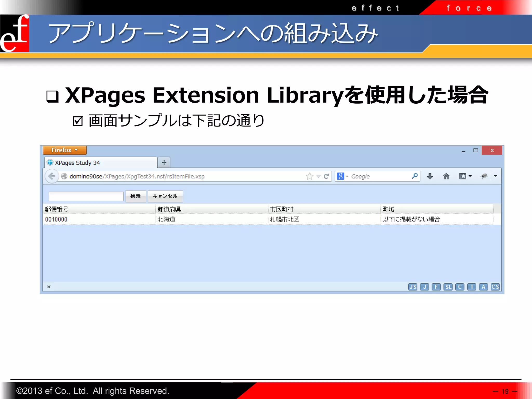Click the site identity globe icon
The width and height of the screenshot is (532, 399).
click(x=64, y=176)
